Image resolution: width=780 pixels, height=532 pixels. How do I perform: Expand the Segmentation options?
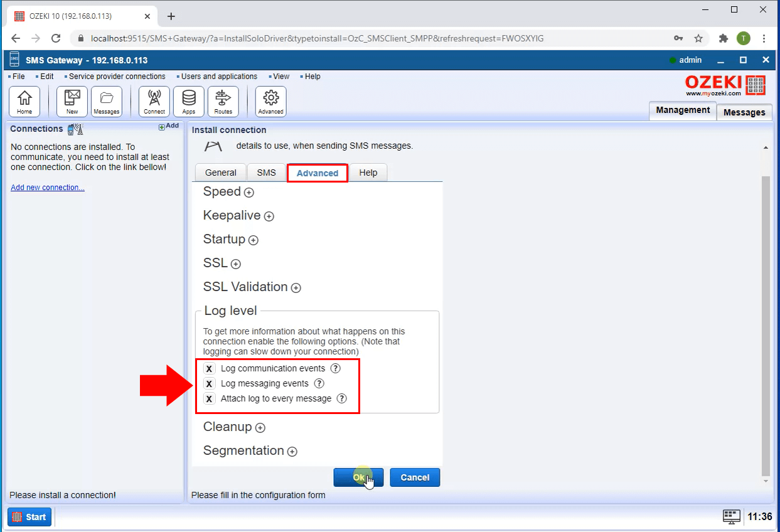point(292,451)
